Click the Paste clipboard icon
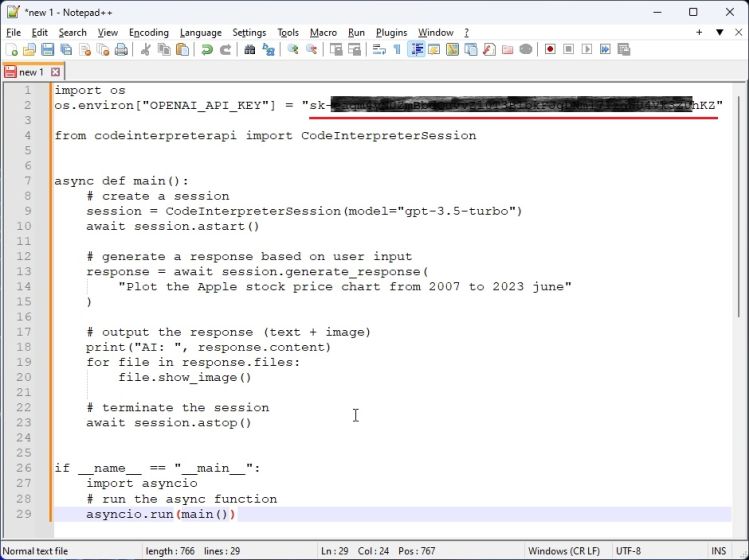 click(x=182, y=50)
